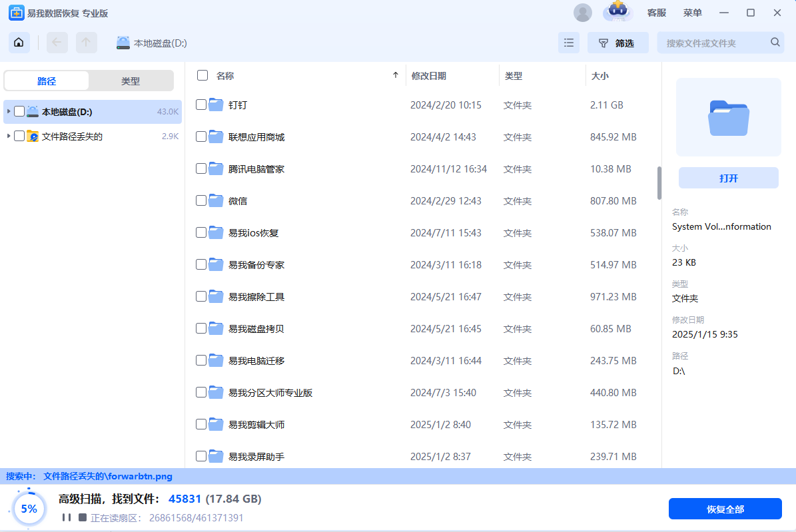The image size is (796, 532).
Task: Click the search magnifier icon
Action: [x=775, y=42]
